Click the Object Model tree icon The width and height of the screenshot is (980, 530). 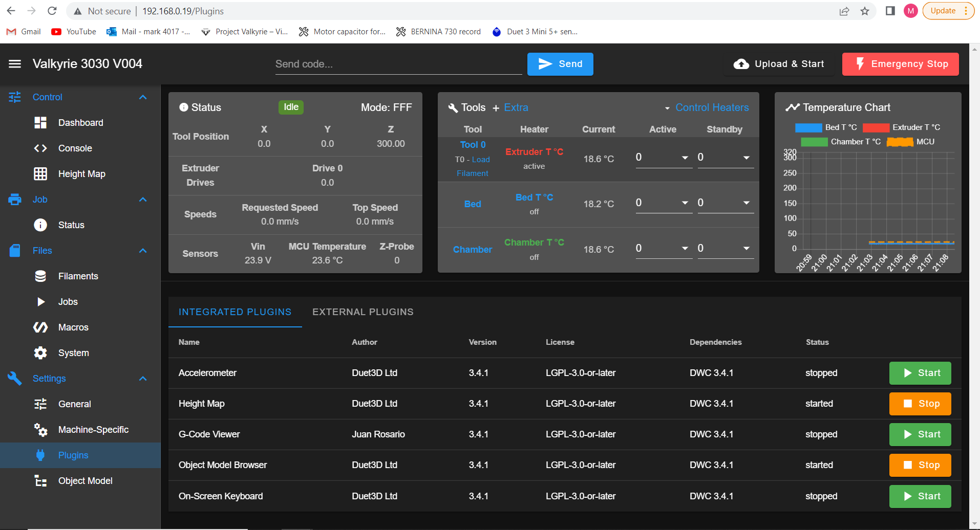tap(40, 481)
